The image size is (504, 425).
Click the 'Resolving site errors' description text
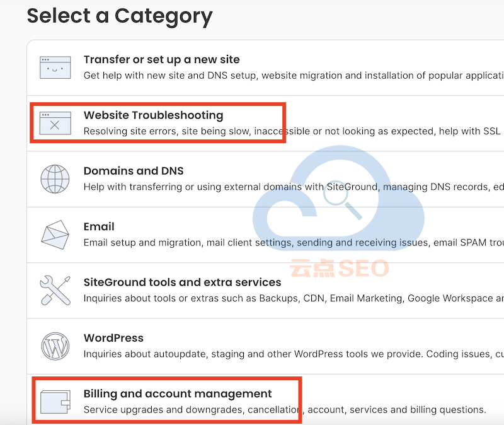tap(292, 131)
